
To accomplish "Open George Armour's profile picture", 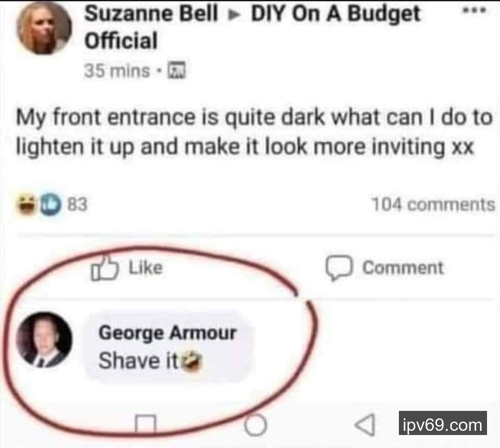I will [x=45, y=340].
